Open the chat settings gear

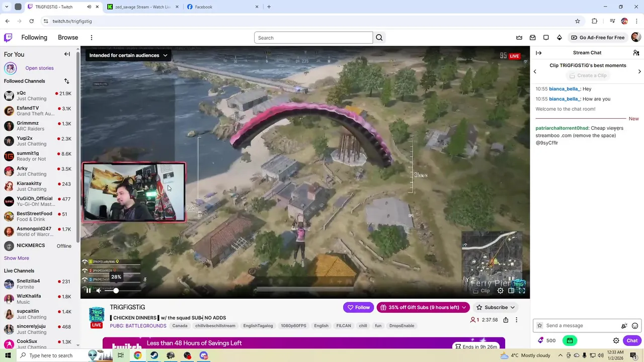click(616, 340)
